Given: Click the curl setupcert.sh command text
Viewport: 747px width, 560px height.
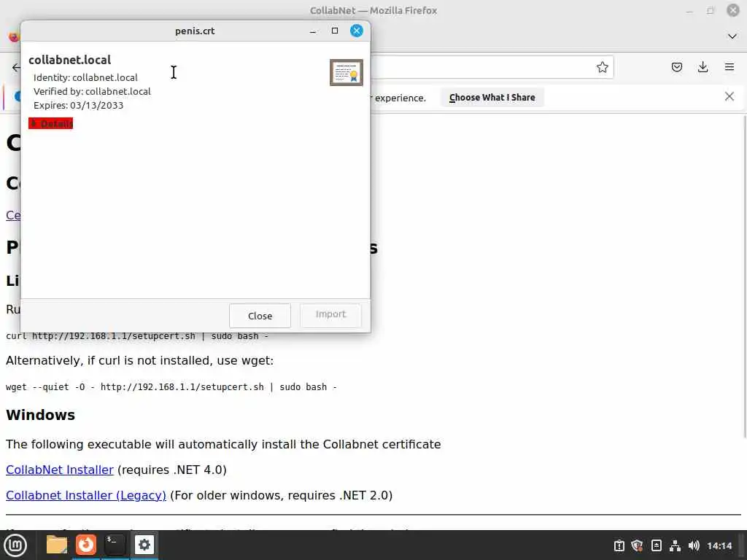Looking at the screenshot, I should (x=137, y=336).
